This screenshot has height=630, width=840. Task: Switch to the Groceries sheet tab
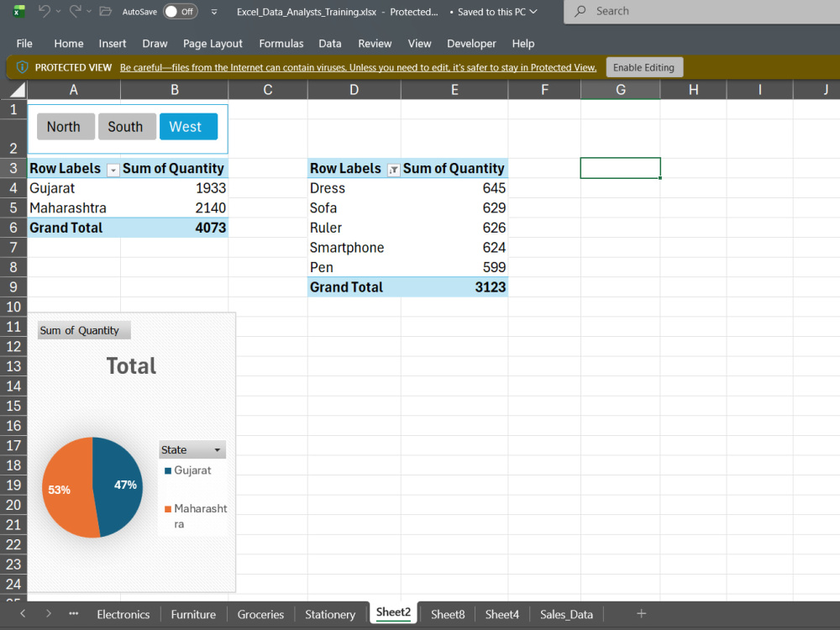click(261, 615)
